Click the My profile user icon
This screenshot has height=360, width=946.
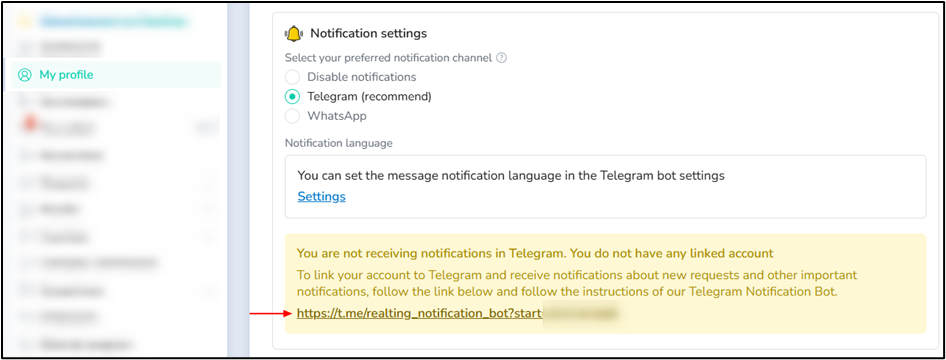[x=25, y=75]
